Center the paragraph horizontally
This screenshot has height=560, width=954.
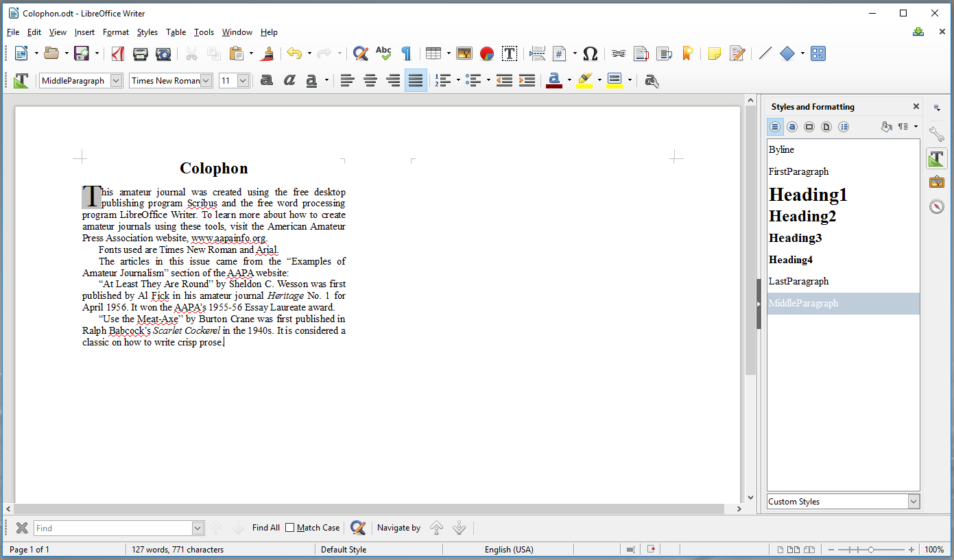click(370, 81)
